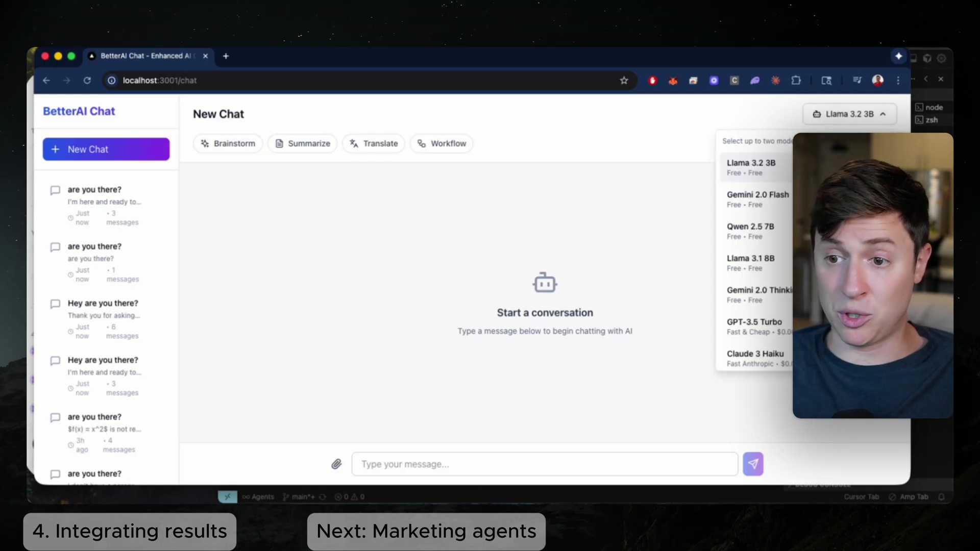
Task: Open chat with preview "I'm here and ready to..." marked 3 messages, Just now, titled are you there?
Action: pos(106,205)
